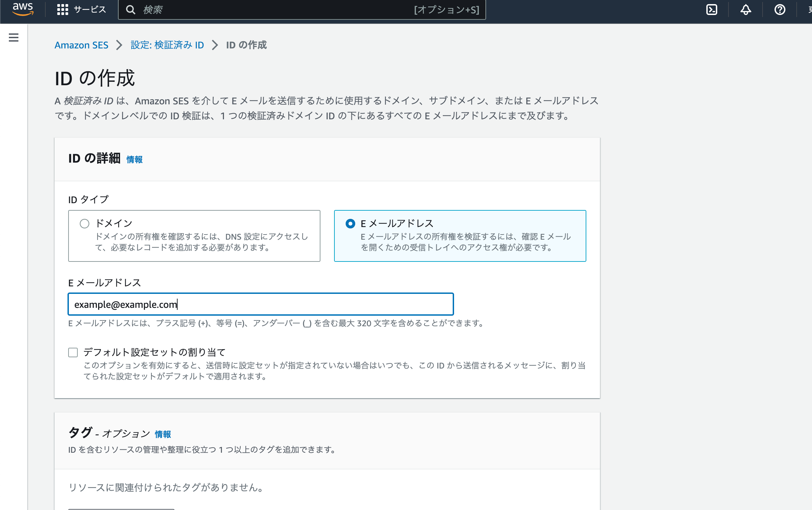Viewport: 812px width, 510px height.
Task: Go to Amazon SES breadcrumb
Action: (81, 45)
